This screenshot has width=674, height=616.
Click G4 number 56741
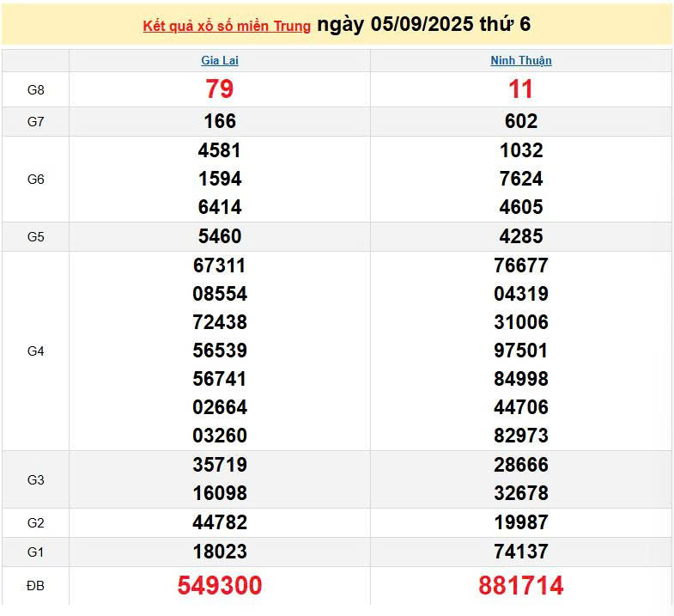pyautogui.click(x=220, y=379)
